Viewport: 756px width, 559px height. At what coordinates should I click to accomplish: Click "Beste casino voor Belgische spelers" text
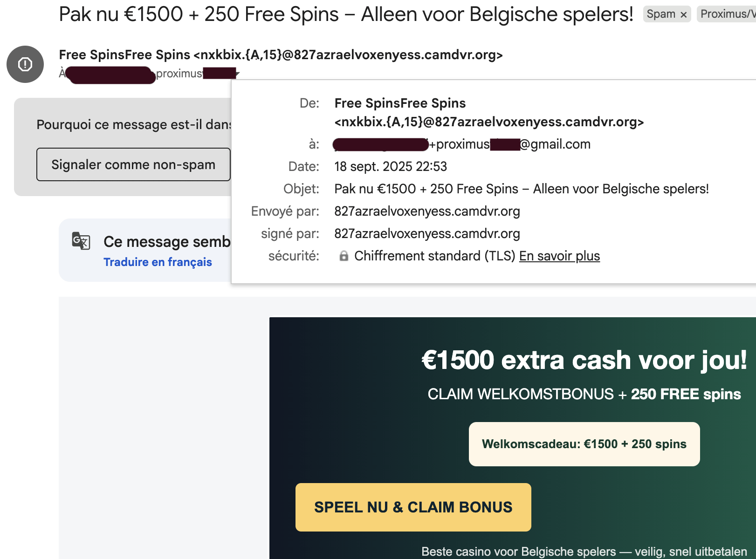coord(518,552)
